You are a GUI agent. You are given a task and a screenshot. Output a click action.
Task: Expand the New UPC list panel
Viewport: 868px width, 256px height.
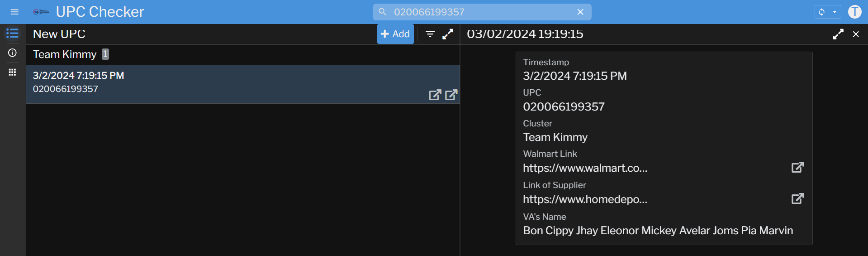click(x=448, y=34)
